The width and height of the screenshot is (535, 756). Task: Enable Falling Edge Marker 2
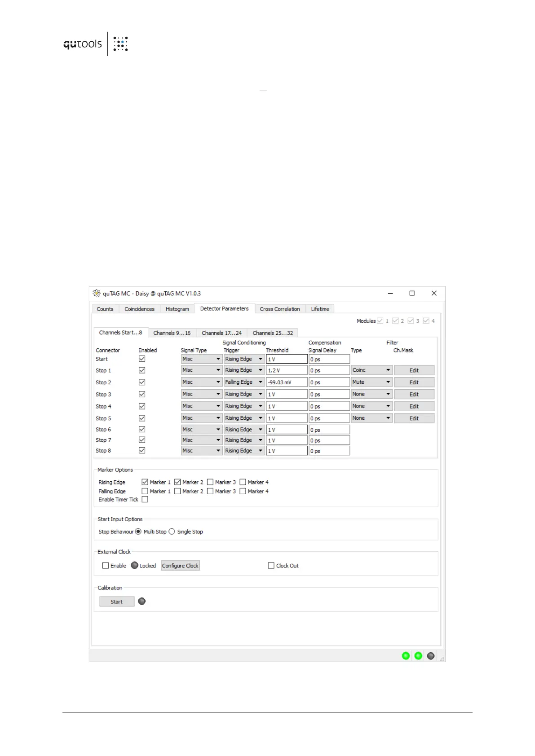pyautogui.click(x=177, y=491)
